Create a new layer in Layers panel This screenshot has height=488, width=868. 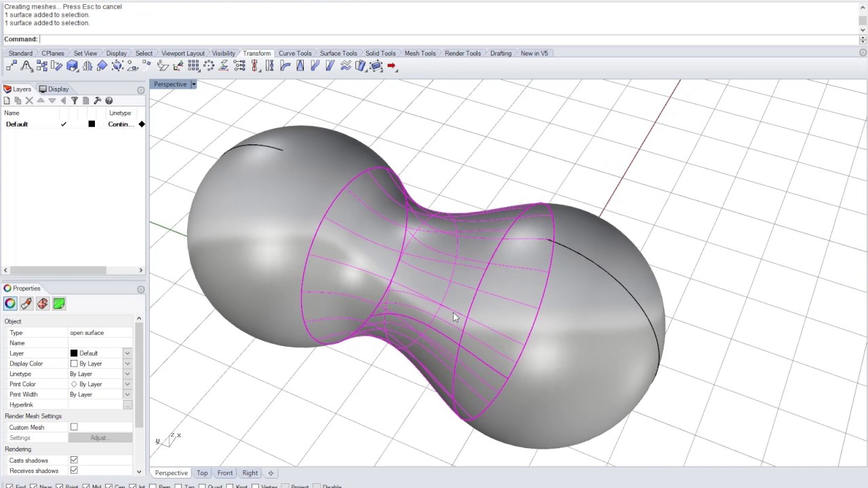pyautogui.click(x=7, y=100)
